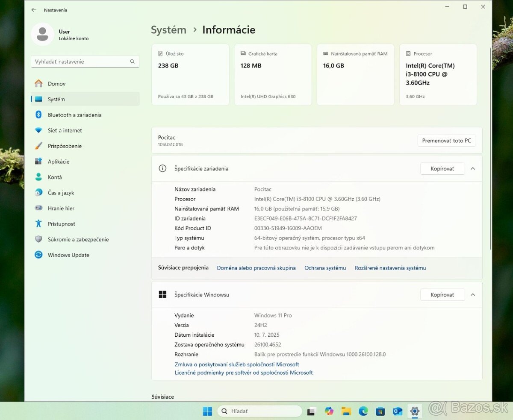Click the info icon beside Špecifikácie zariadenia
The height and width of the screenshot is (420, 513).
(x=162, y=168)
